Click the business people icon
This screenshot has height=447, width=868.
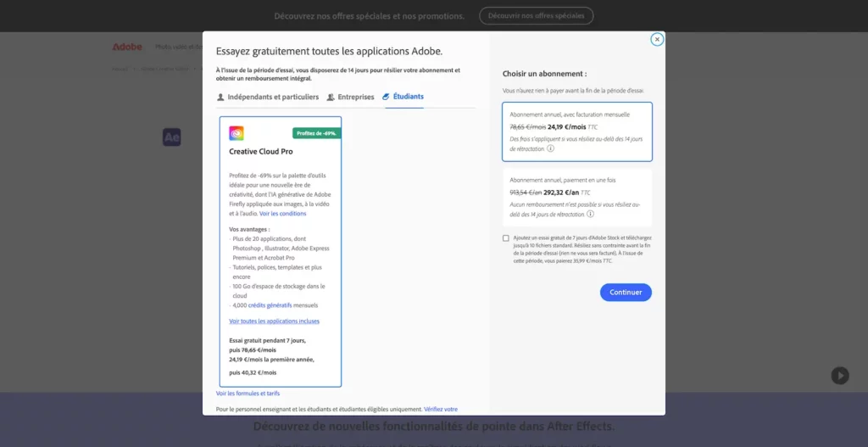click(x=331, y=97)
